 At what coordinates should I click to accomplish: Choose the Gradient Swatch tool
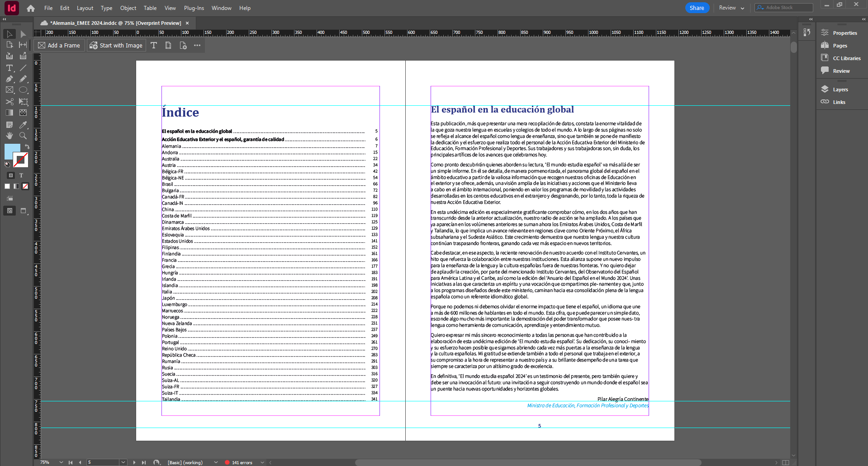9,113
